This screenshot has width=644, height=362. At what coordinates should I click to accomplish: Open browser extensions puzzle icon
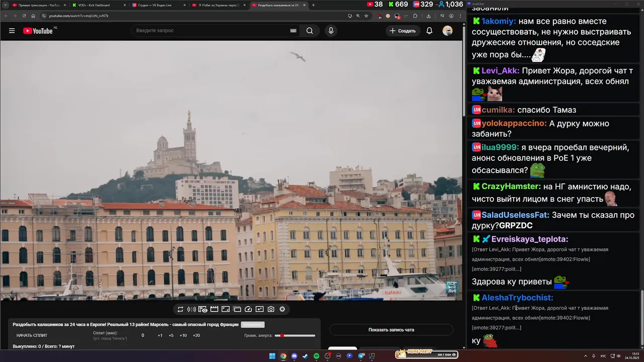[x=415, y=16]
